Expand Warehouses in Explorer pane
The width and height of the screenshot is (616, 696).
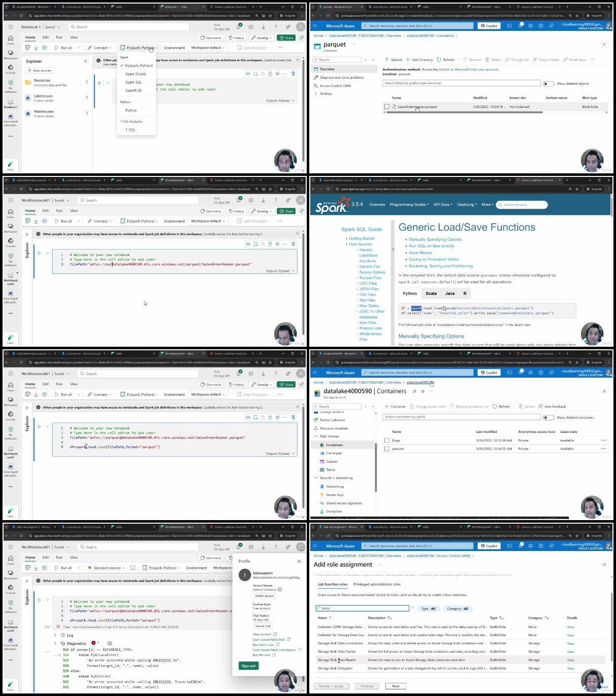coord(87,113)
